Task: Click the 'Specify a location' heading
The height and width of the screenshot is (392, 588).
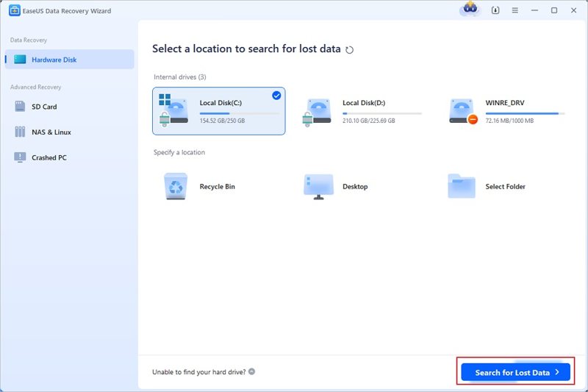Action: point(179,152)
